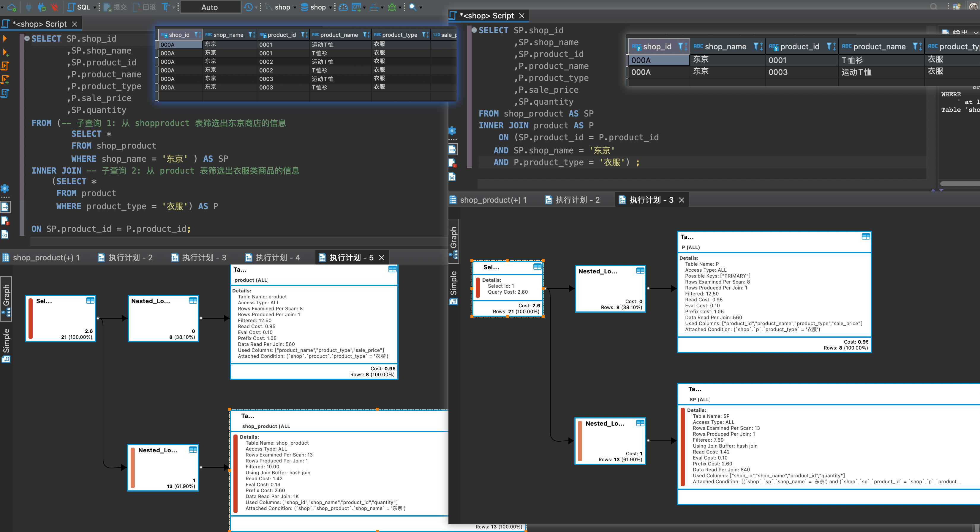Execute SQL statement with orange play icon
Screen dimensions: 980x532
[x=4, y=38]
